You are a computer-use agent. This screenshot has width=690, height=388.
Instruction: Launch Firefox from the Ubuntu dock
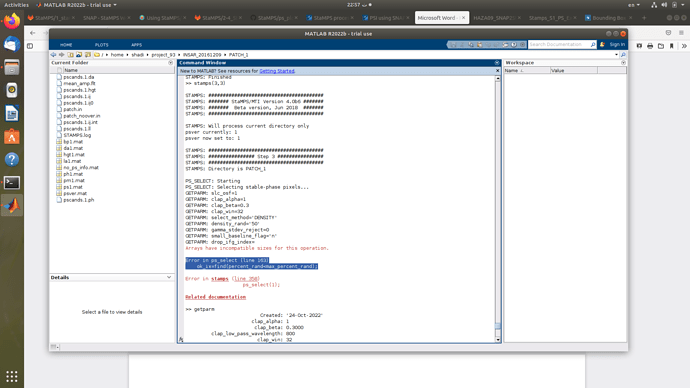pyautogui.click(x=12, y=22)
